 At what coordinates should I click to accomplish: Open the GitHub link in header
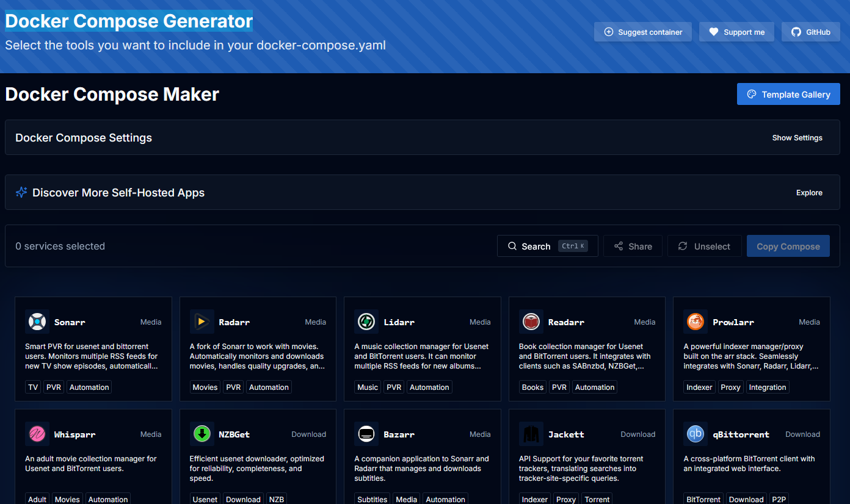pos(810,32)
